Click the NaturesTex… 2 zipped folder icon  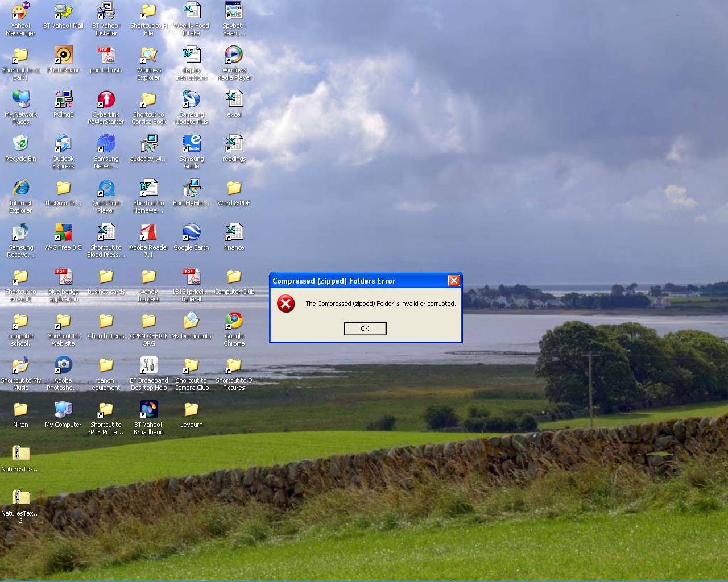(x=20, y=498)
